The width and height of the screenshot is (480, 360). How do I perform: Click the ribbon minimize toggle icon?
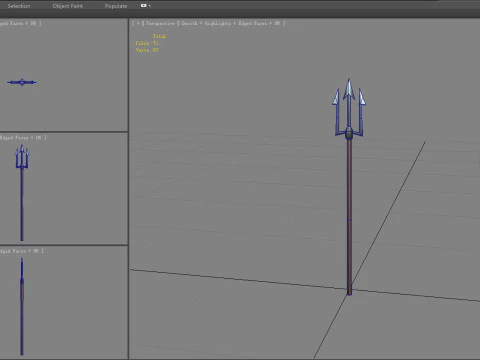click(143, 6)
